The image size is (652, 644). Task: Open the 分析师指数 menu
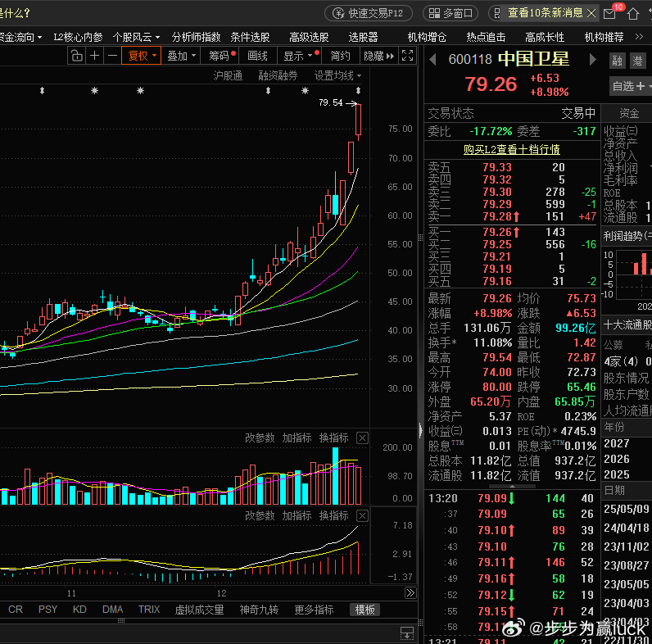(196, 38)
